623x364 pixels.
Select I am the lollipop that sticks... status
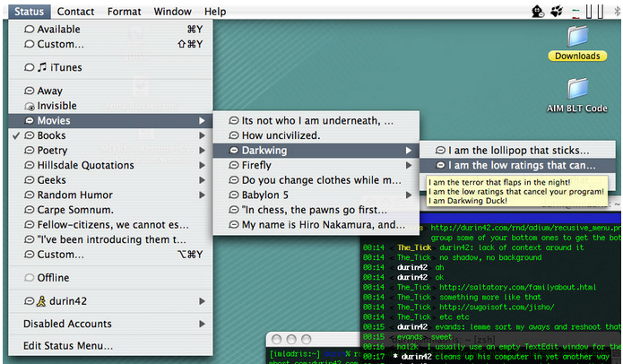pyautogui.click(x=518, y=151)
